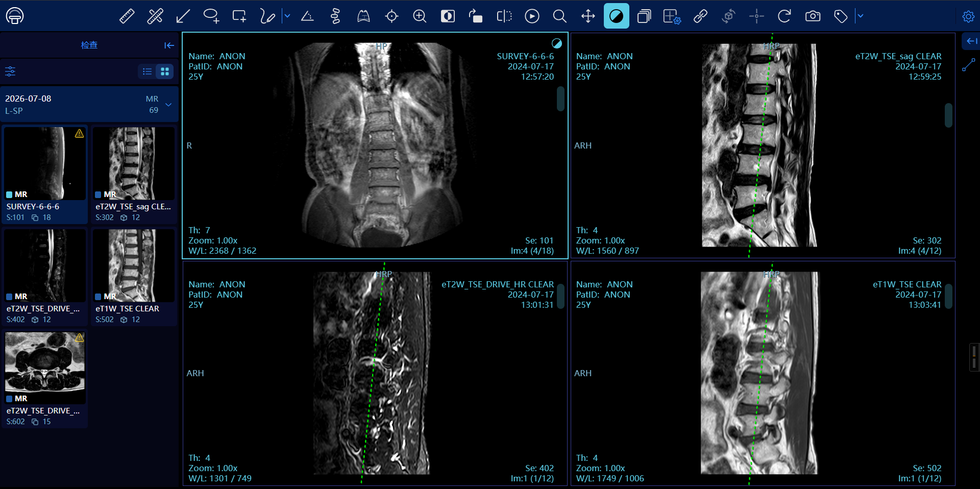The height and width of the screenshot is (489, 980).
Task: Click the cine play button in toolbar
Action: pyautogui.click(x=532, y=16)
